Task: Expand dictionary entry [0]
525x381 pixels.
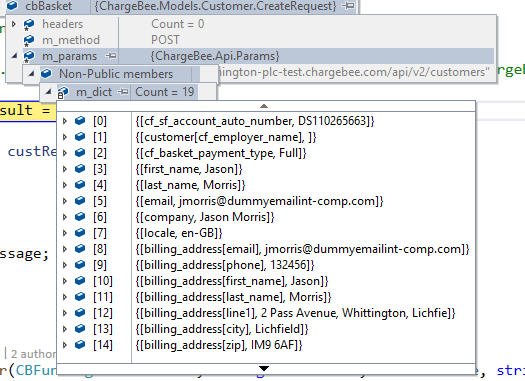Action: click(x=65, y=121)
